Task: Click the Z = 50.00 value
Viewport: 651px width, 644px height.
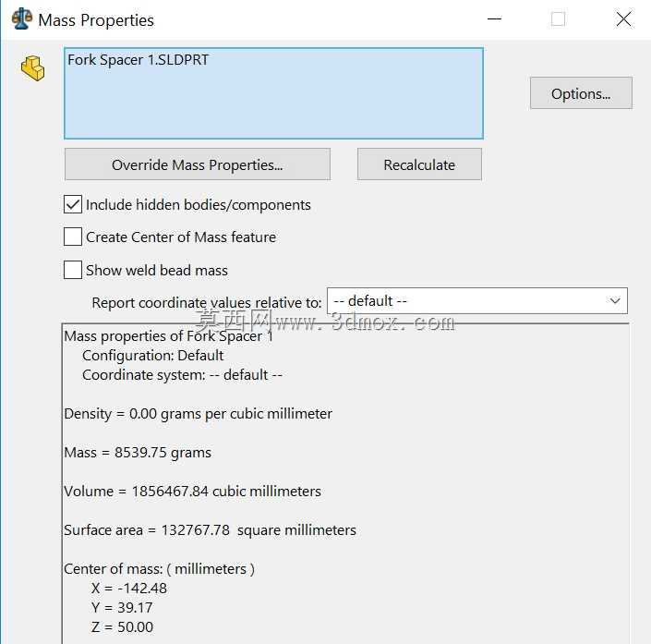Action: coord(122,627)
